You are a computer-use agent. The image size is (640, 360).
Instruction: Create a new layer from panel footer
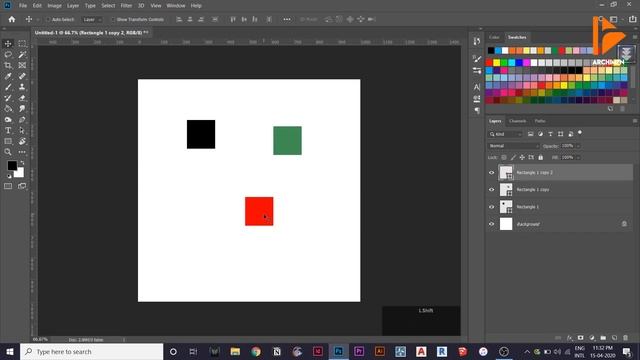(614, 338)
